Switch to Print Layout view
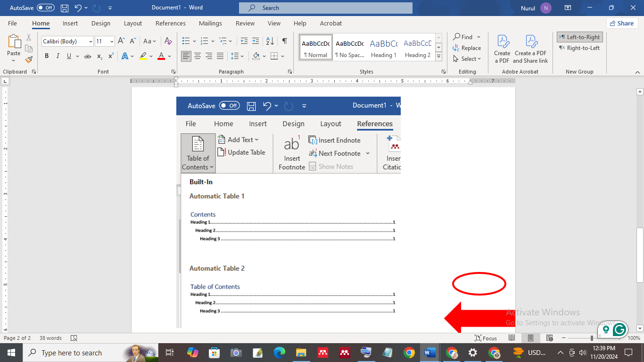The height and width of the screenshot is (362, 644). pyautogui.click(x=530, y=338)
